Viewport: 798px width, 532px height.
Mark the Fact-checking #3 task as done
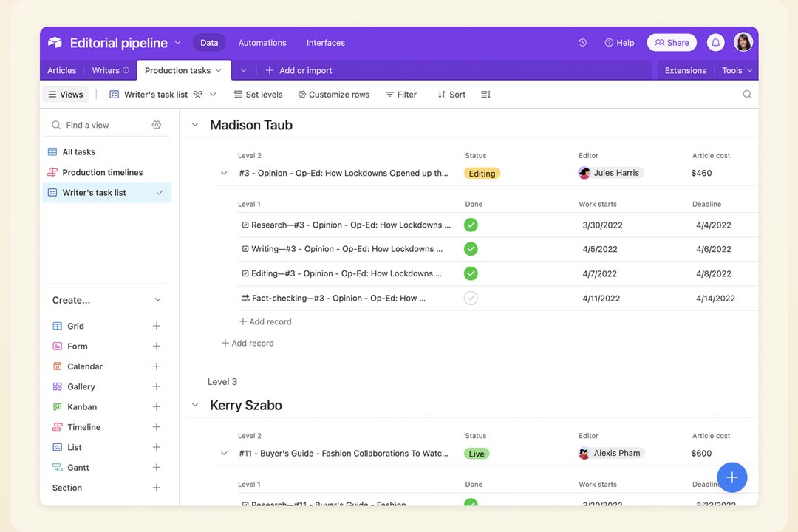coord(471,299)
